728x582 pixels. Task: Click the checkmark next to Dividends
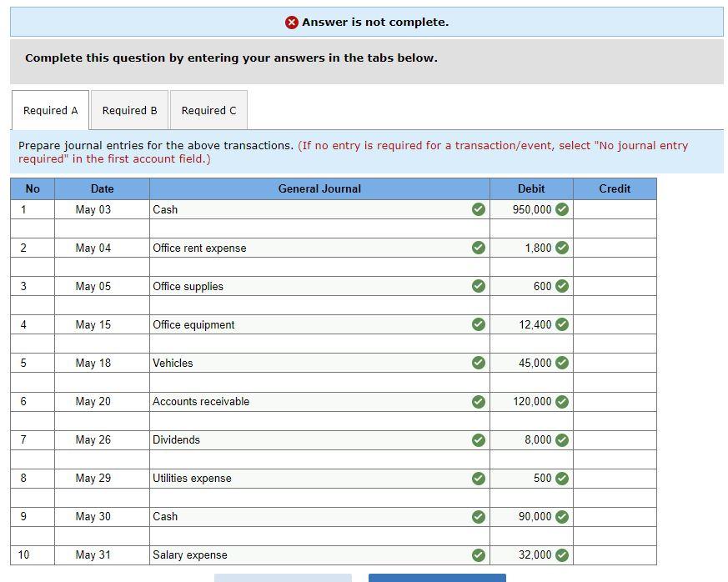(x=477, y=439)
